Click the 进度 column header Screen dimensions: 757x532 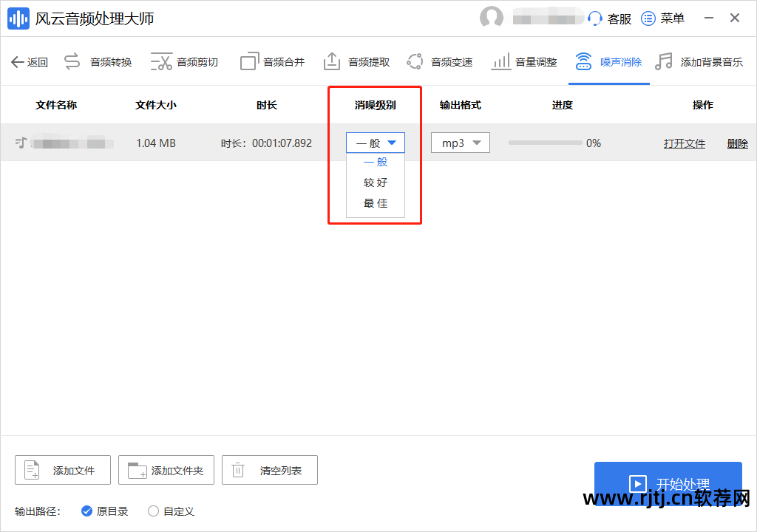tap(563, 105)
